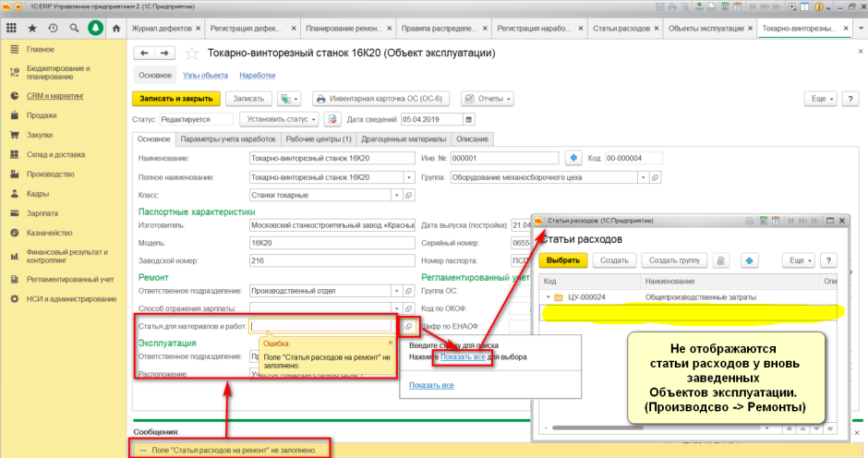
Task: Click Инвентарная карточка ОС (ОС-6) button
Action: (380, 99)
